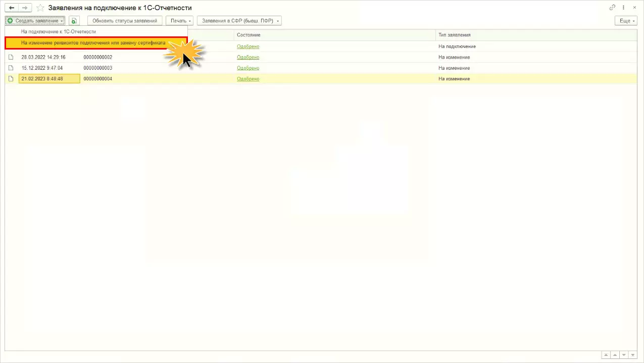Click Обновить статусы заявлений button

point(125,21)
